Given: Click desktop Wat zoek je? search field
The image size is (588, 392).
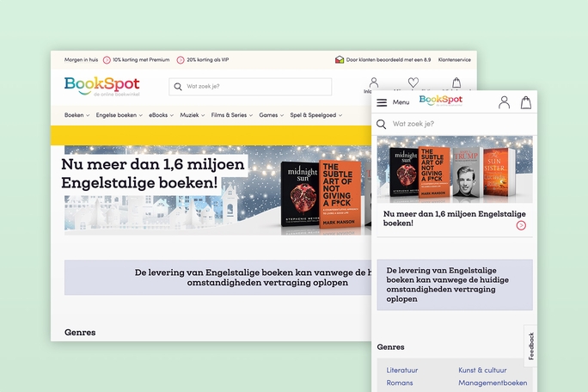Looking at the screenshot, I should pyautogui.click(x=250, y=87).
